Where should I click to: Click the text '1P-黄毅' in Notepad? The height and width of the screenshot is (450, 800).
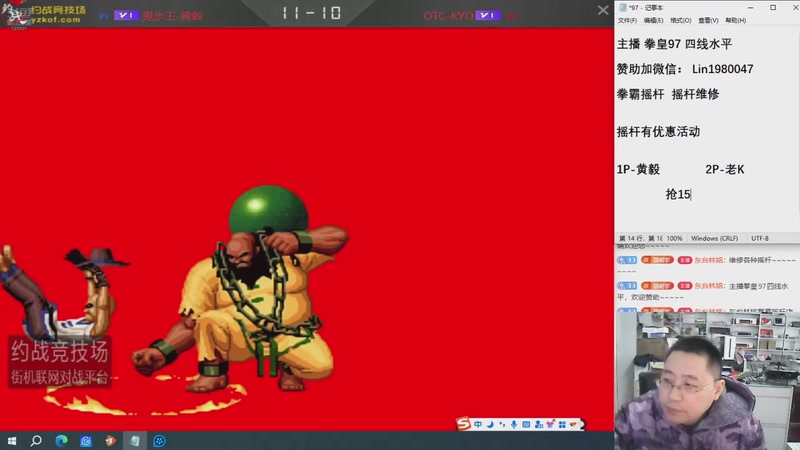click(638, 169)
